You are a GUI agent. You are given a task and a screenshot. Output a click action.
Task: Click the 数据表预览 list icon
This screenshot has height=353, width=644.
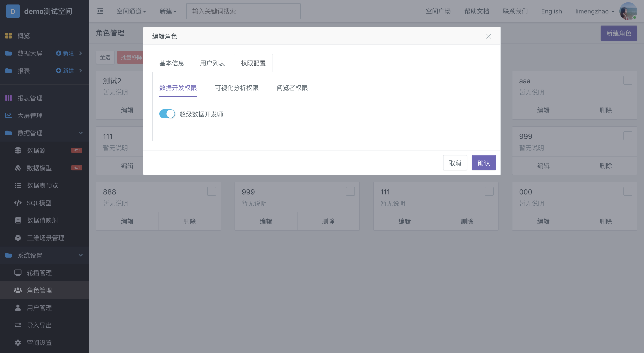(18, 185)
